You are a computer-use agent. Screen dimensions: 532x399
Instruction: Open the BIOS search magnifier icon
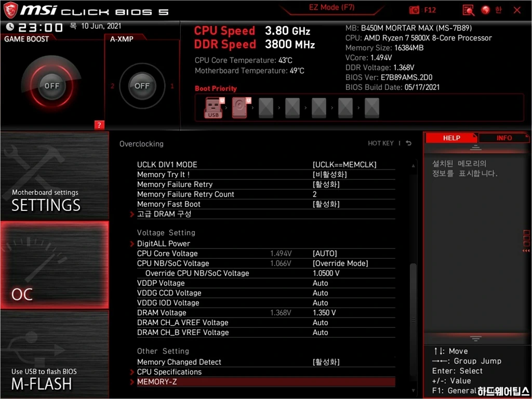(468, 10)
